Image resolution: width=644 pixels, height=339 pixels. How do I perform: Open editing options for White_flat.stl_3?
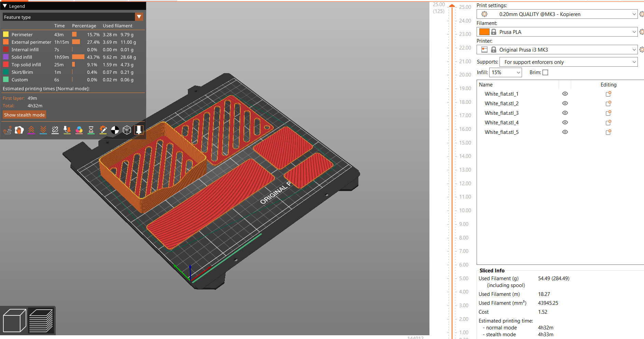(x=608, y=113)
